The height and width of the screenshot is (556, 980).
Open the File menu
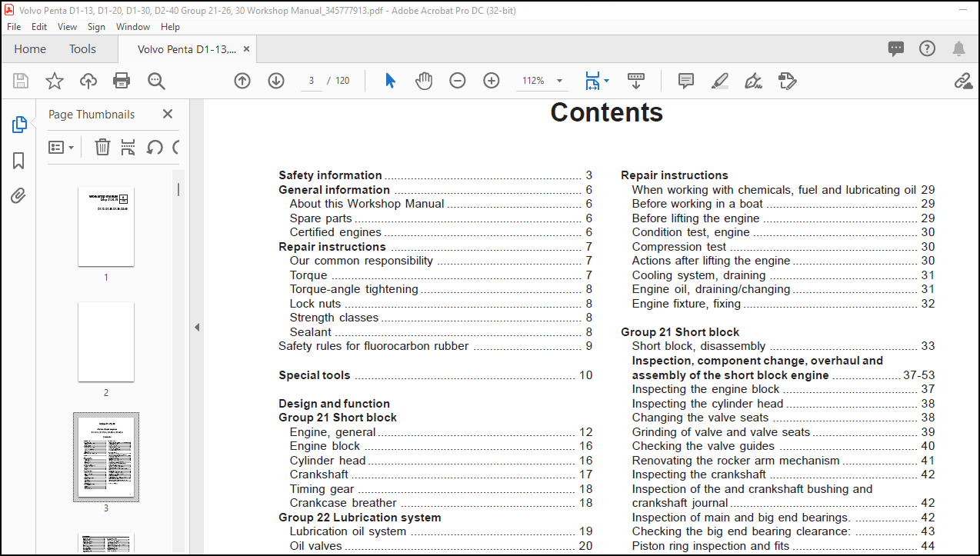(14, 26)
